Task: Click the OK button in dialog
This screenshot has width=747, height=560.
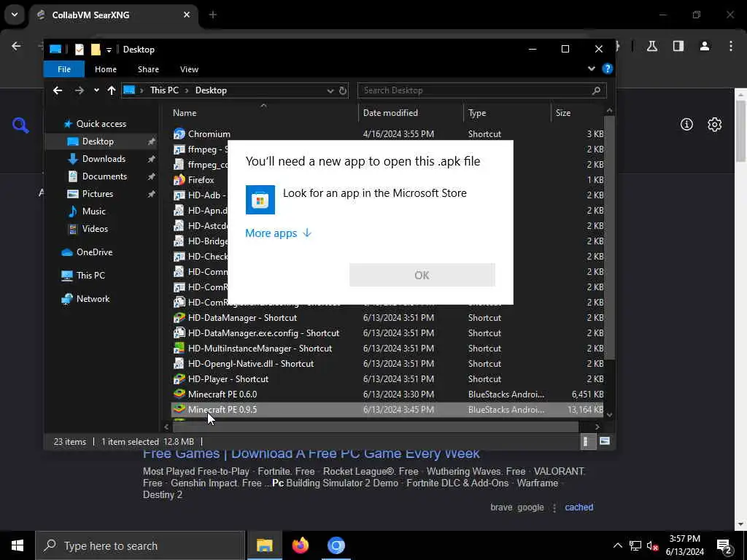Action: pos(422,275)
